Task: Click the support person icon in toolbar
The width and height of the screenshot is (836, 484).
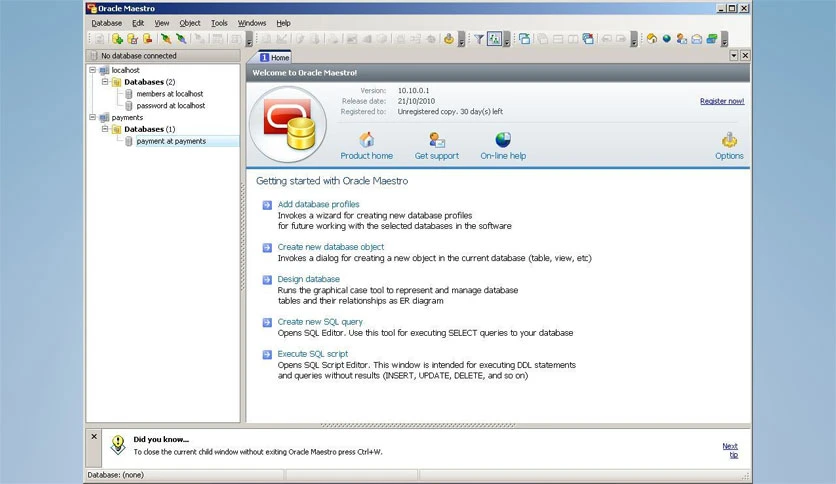Action: pyautogui.click(x=681, y=39)
